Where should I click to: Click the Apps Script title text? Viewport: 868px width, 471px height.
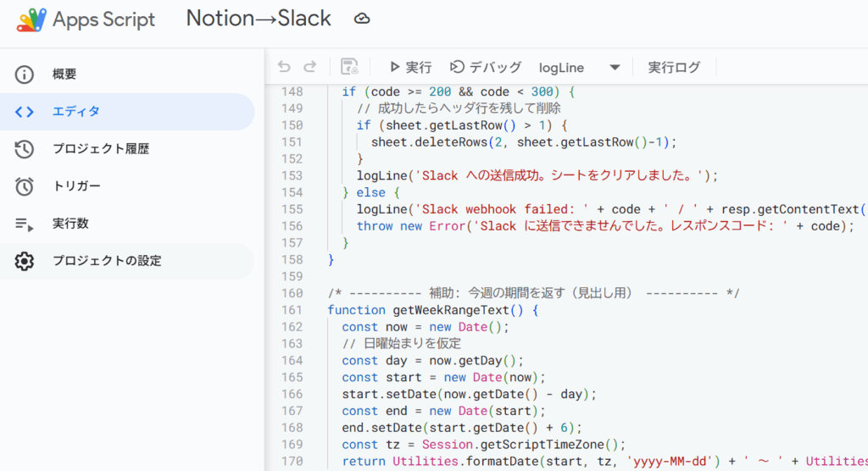click(x=103, y=19)
